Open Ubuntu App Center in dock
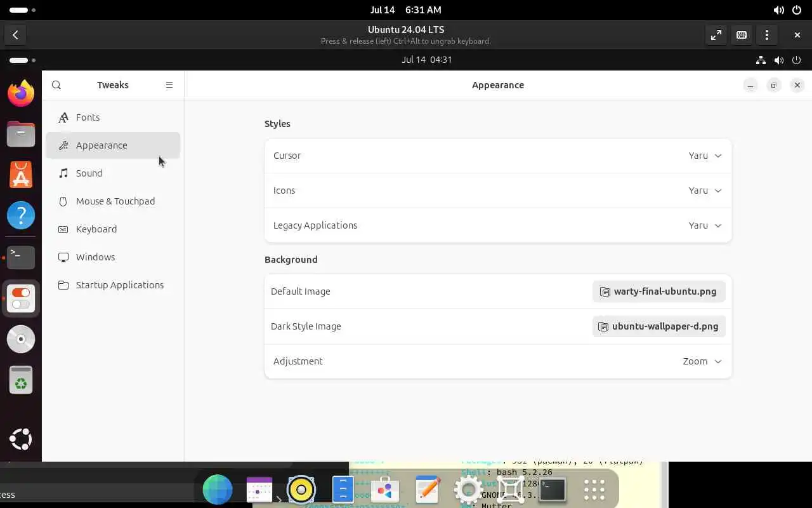 [21, 175]
